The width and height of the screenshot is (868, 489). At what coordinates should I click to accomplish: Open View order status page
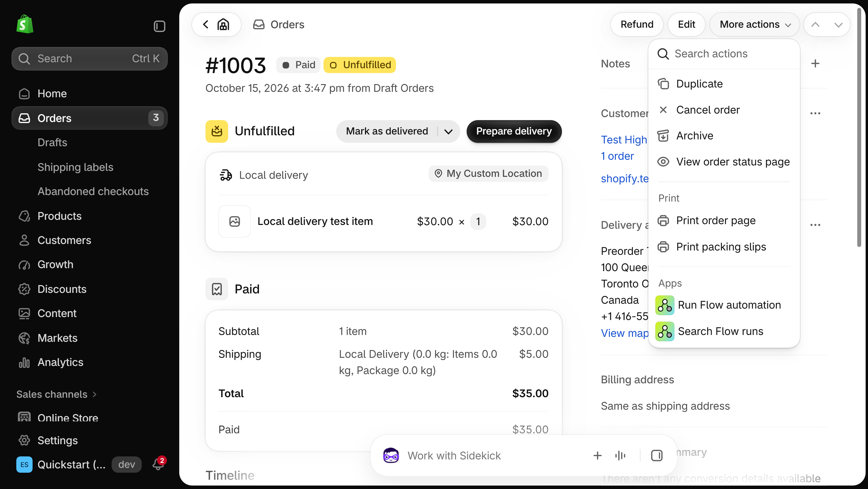724,162
